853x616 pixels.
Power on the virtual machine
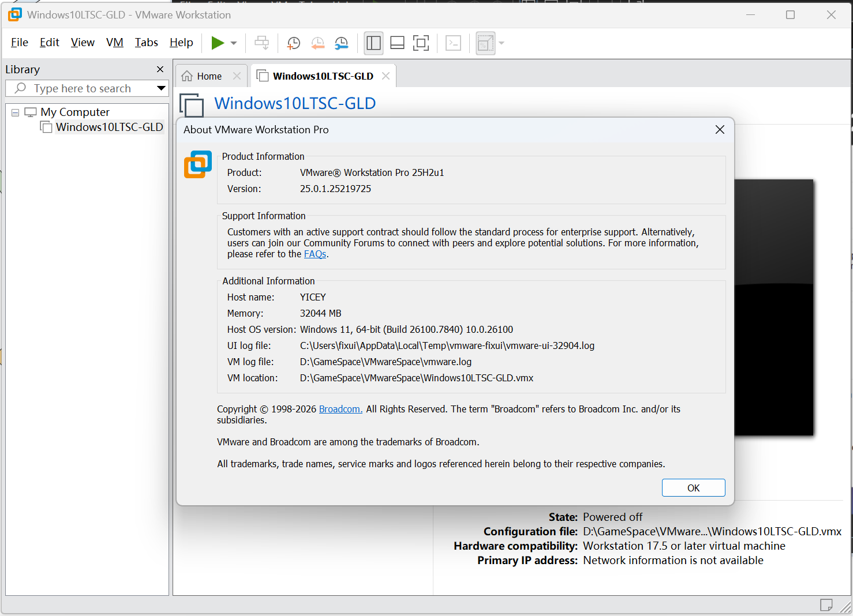click(219, 43)
